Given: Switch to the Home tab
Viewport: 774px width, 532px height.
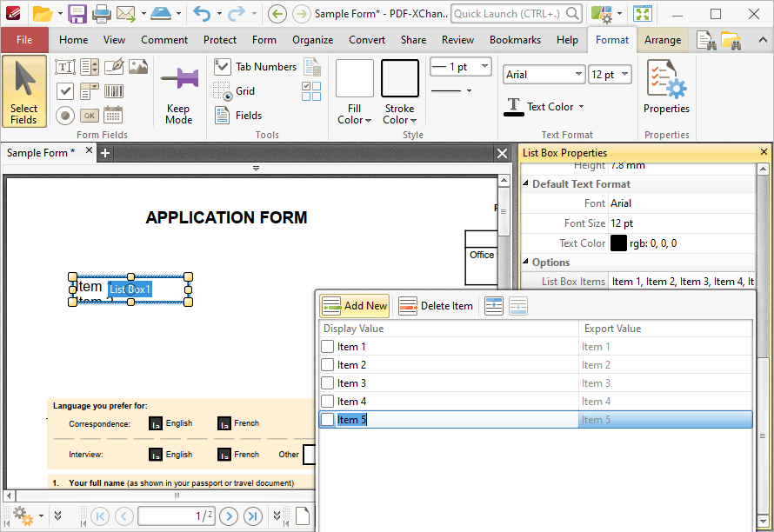Looking at the screenshot, I should pyautogui.click(x=74, y=40).
